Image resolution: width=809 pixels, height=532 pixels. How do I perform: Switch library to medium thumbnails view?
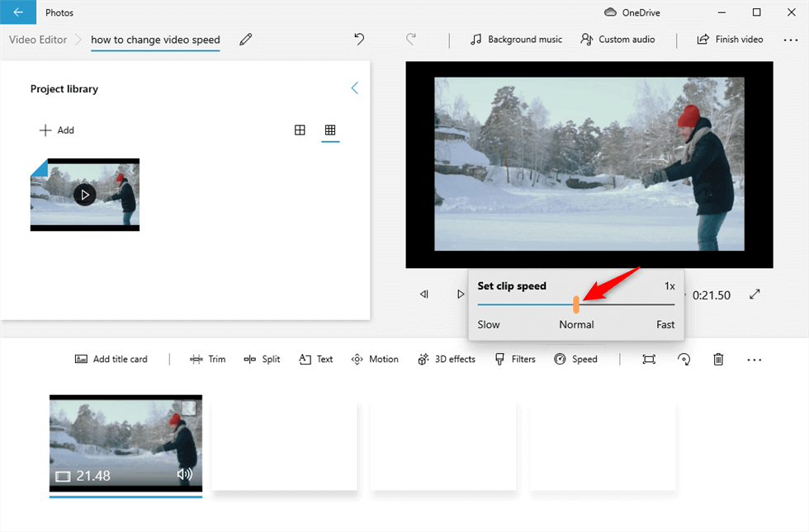click(300, 130)
